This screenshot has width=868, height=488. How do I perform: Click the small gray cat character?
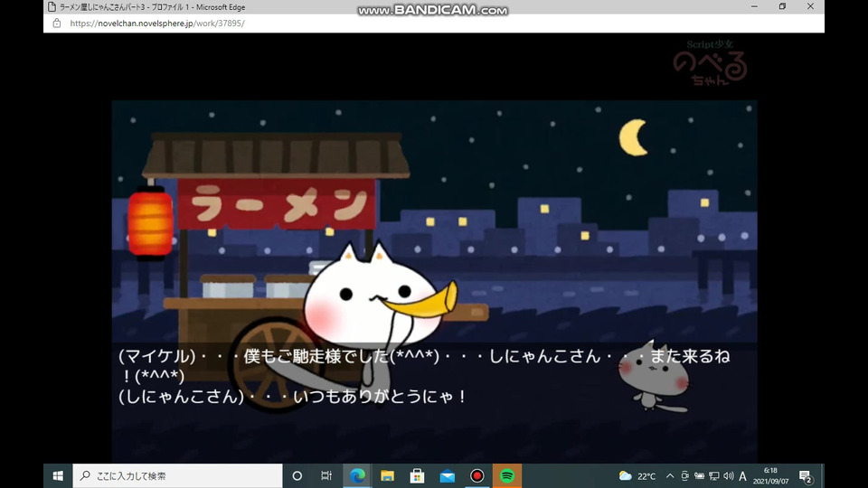[x=655, y=376]
